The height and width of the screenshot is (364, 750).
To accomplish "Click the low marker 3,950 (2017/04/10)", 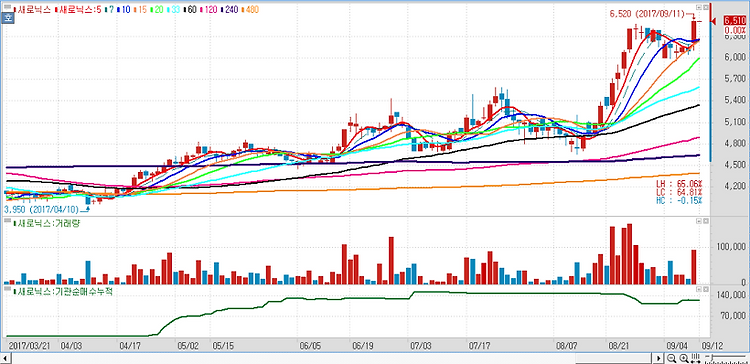I will [43, 210].
